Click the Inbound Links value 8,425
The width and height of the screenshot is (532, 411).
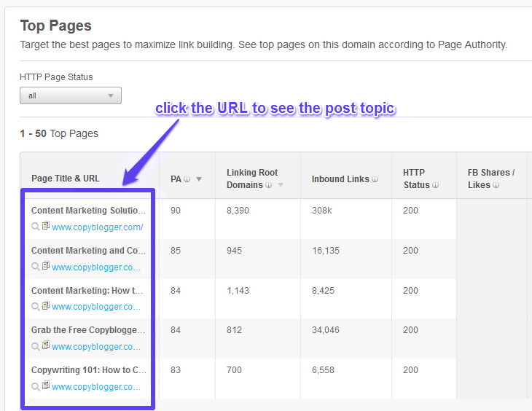323,291
